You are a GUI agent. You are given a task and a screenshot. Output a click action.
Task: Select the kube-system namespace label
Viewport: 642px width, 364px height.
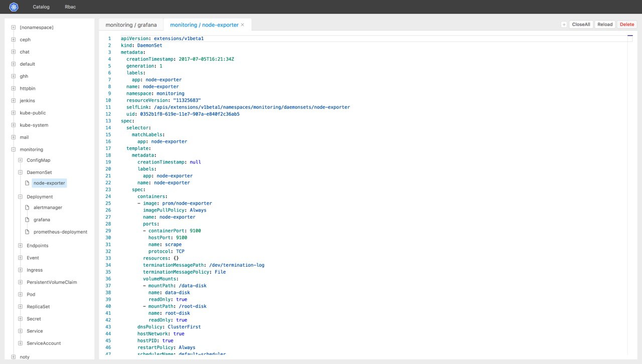[x=34, y=125]
